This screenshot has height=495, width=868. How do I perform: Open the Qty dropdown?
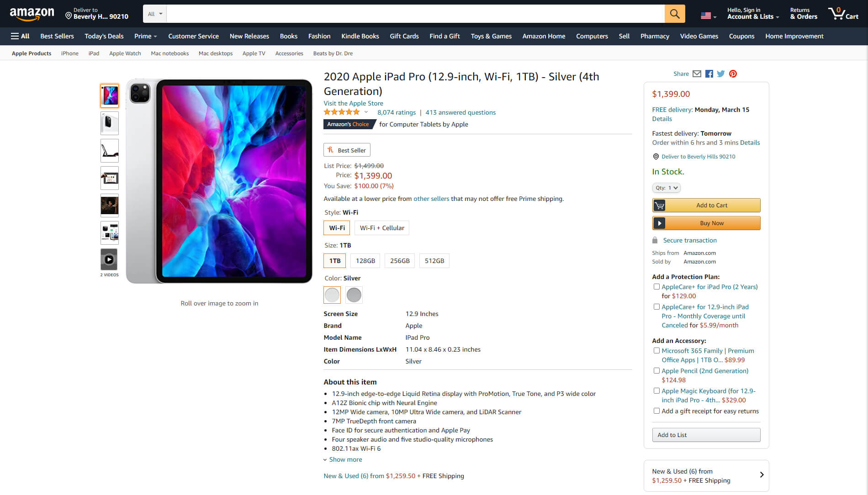click(666, 188)
